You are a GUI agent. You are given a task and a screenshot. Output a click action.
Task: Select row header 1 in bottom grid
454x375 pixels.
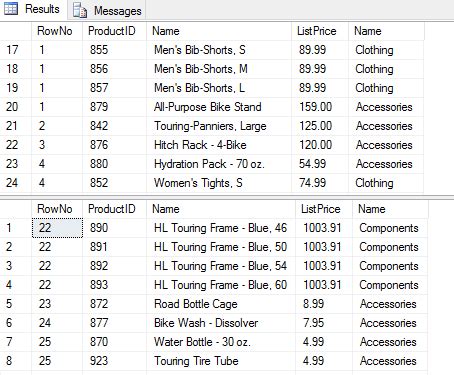coord(16,228)
